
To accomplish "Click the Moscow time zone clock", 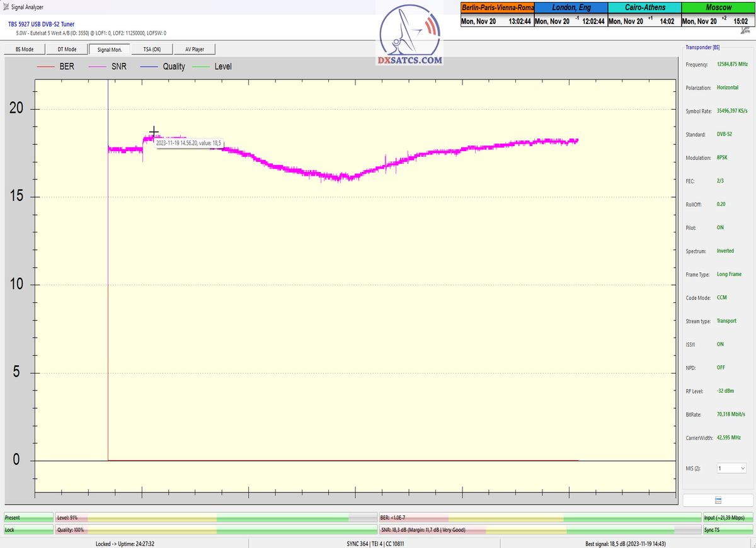I will (x=718, y=8).
